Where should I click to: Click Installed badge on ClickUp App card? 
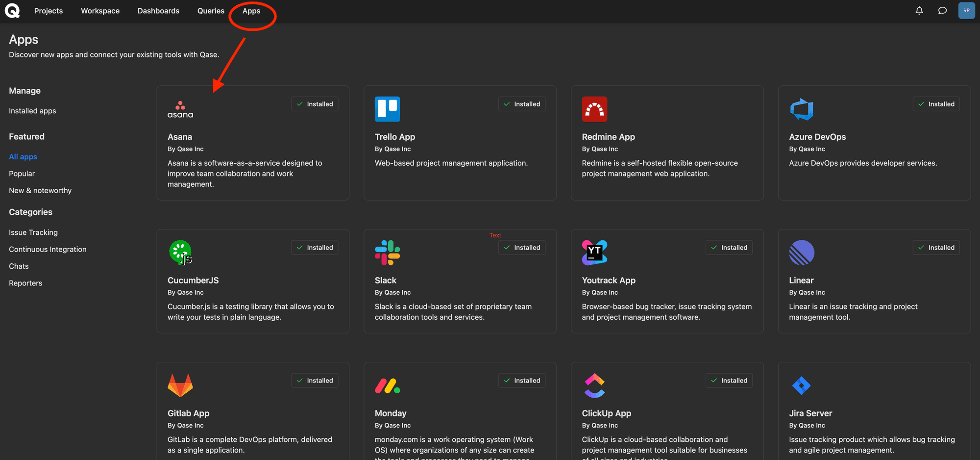pos(729,381)
